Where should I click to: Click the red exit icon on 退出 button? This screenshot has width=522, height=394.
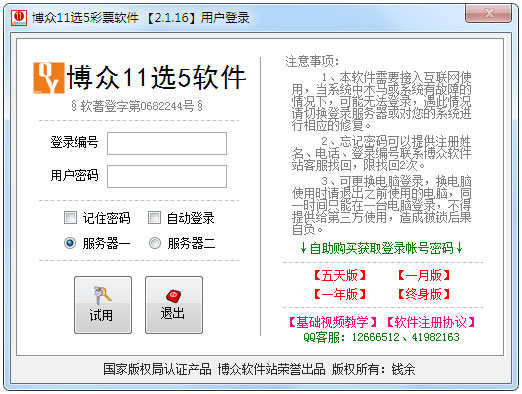[173, 296]
